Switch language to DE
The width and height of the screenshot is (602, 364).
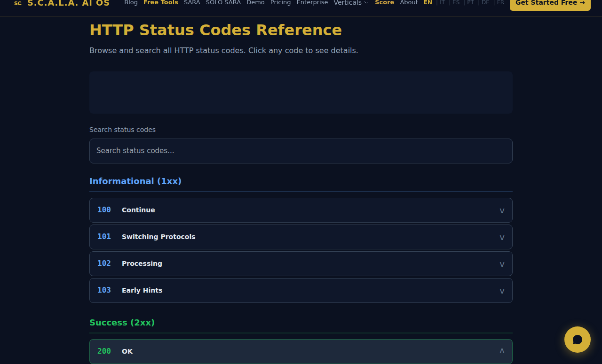[x=485, y=3]
